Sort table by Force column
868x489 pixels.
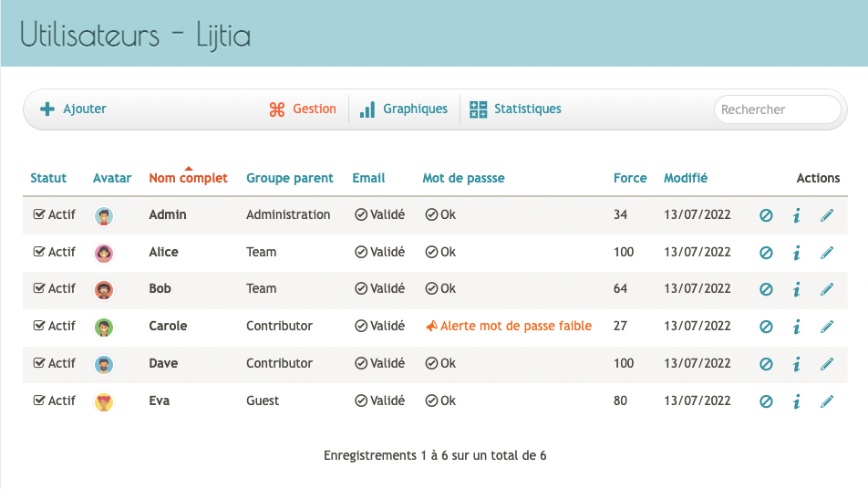click(x=630, y=178)
